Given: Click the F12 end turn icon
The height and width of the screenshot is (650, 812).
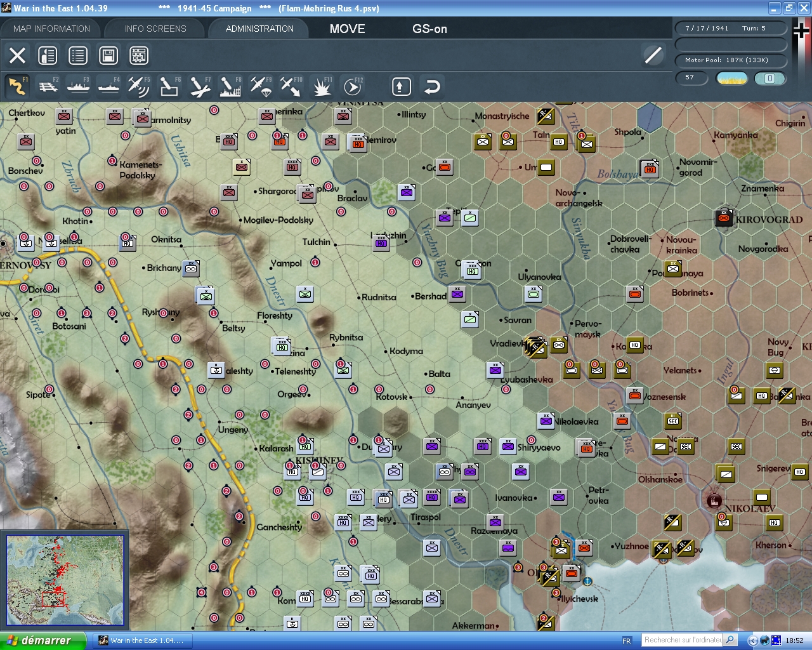Looking at the screenshot, I should click(352, 86).
